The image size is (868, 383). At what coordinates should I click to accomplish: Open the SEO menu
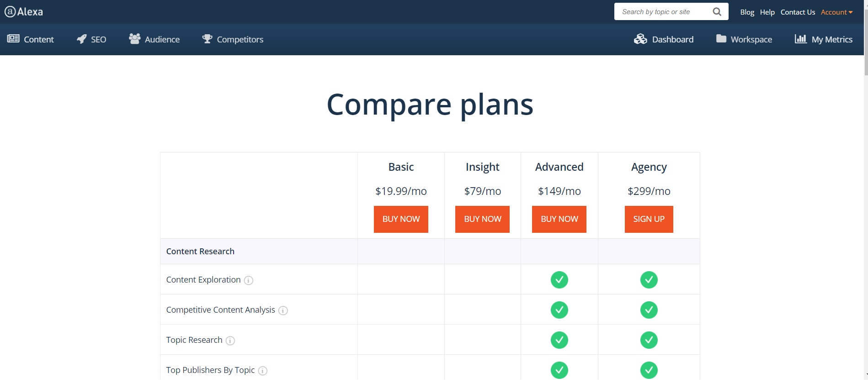(x=91, y=39)
